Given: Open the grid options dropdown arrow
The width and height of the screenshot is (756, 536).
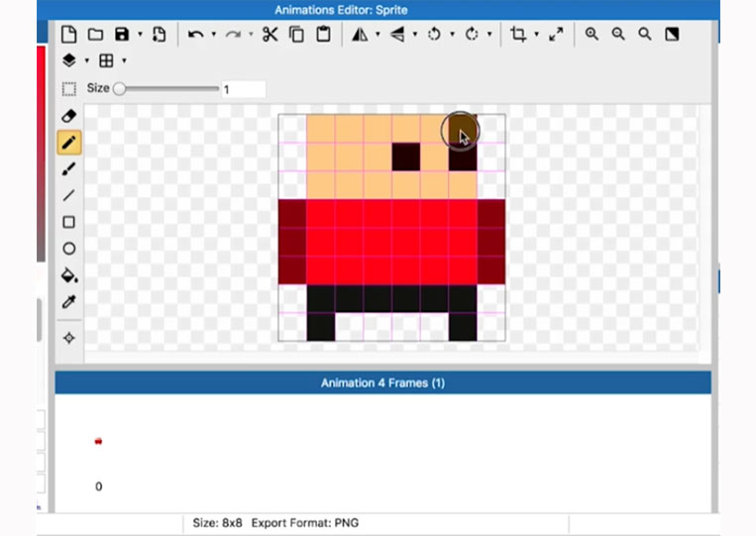Looking at the screenshot, I should pos(124,60).
